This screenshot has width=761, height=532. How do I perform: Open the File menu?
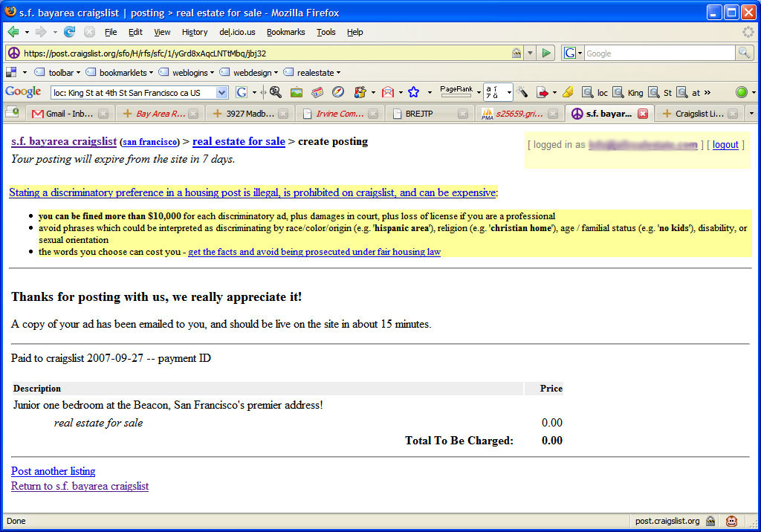(x=111, y=32)
